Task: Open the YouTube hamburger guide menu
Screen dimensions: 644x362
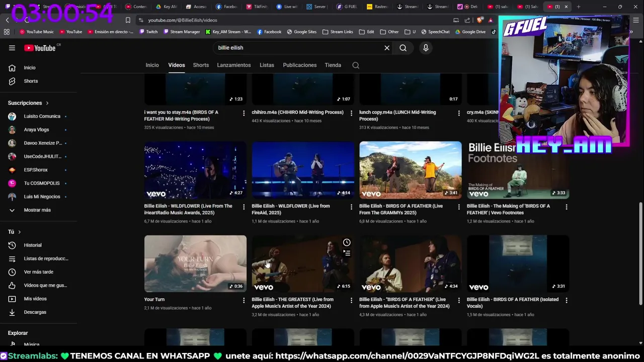Action: 12,48
